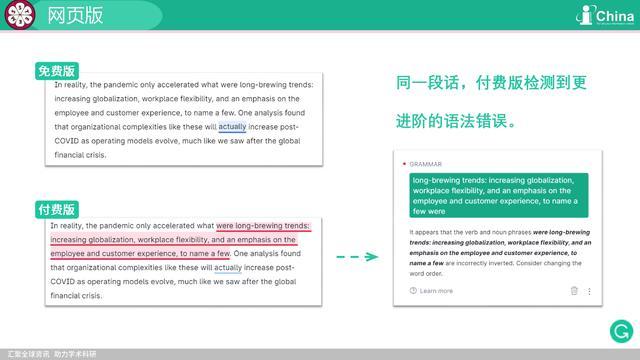Viewport: 640px width, 360px height.
Task: Click 'financial crisis.' in paid version box
Action: tap(76, 296)
